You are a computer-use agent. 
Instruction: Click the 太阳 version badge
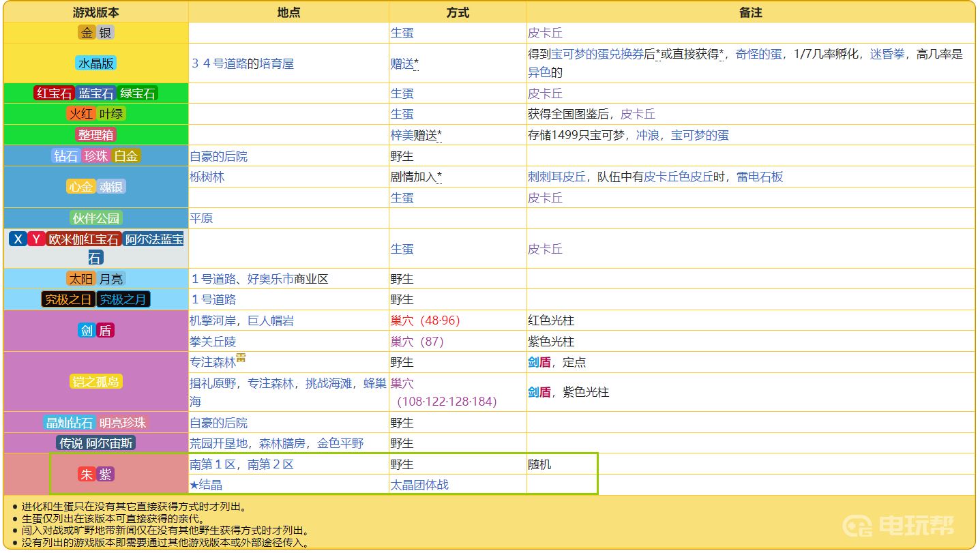[80, 279]
